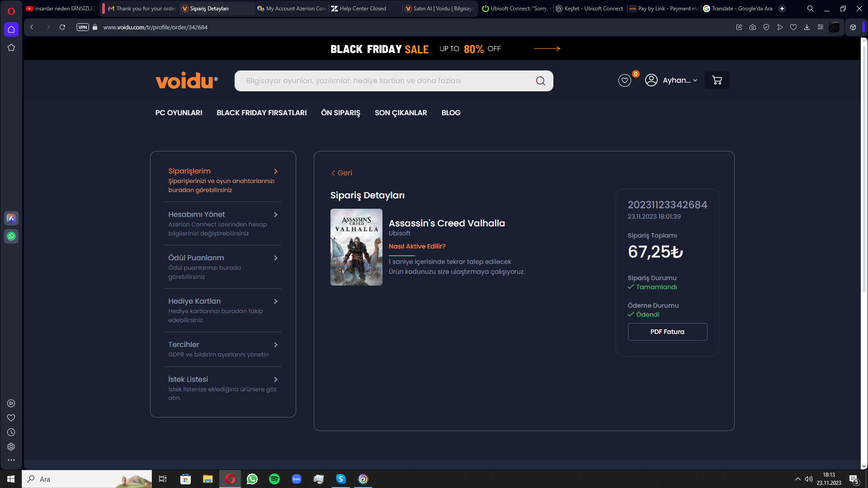Image resolution: width=868 pixels, height=488 pixels.
Task: Open the İstek Listesi chevron
Action: click(x=275, y=380)
